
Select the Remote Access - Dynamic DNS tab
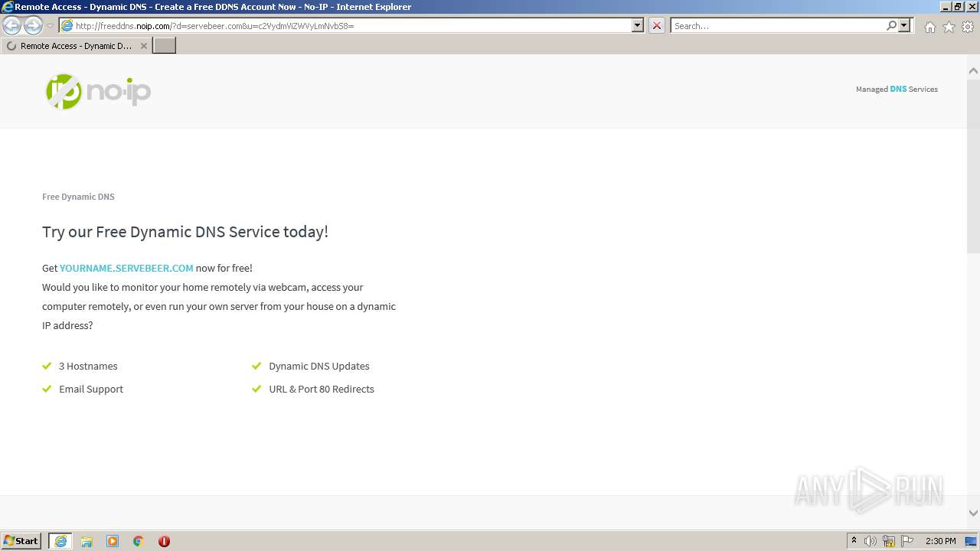click(76, 46)
